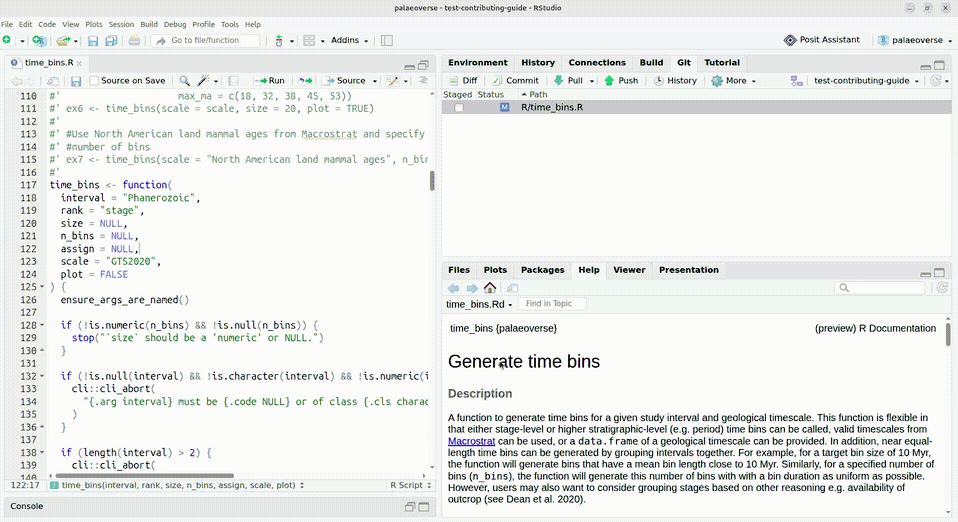Open the Pull dropdown arrow
The height and width of the screenshot is (522, 958).
click(591, 81)
